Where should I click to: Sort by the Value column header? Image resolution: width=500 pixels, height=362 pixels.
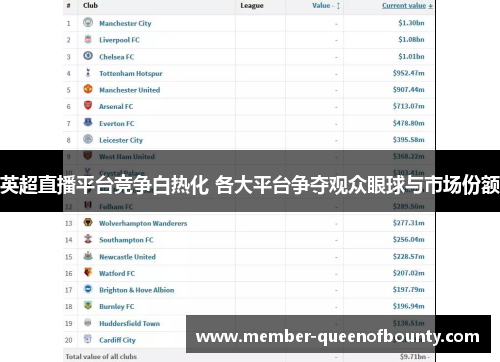pos(326,5)
